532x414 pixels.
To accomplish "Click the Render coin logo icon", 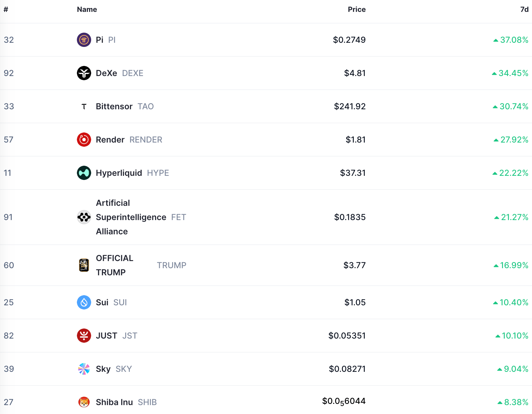I will pos(84,140).
